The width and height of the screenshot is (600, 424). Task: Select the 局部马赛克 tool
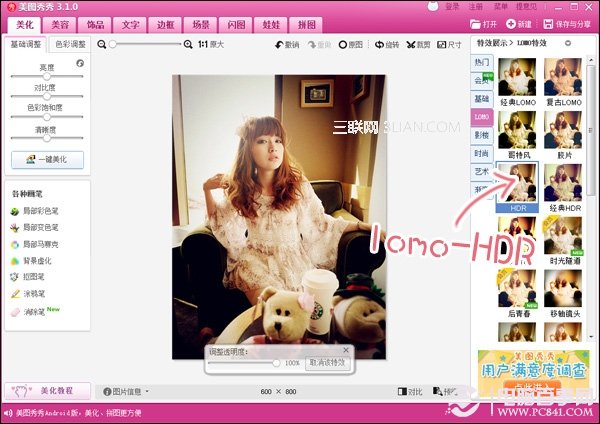[35, 245]
